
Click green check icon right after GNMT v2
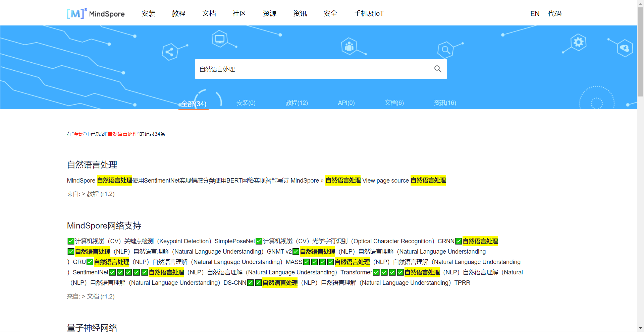point(296,252)
